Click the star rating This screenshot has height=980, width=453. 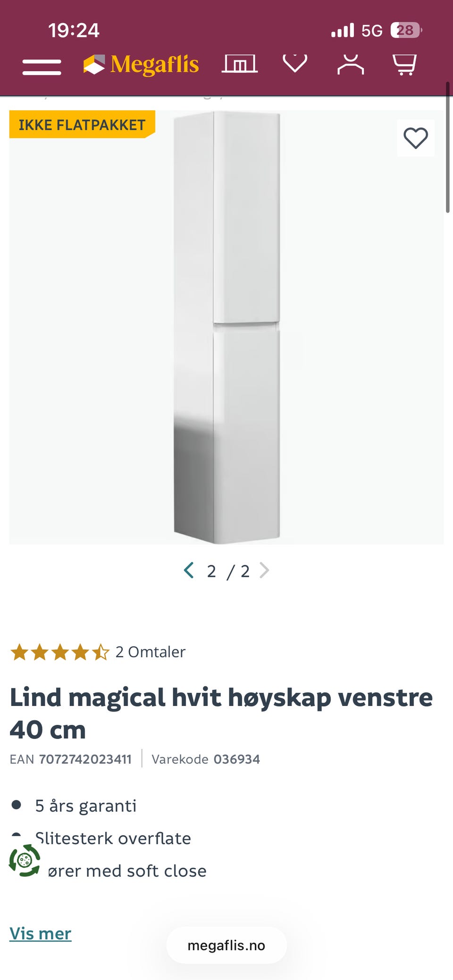[x=60, y=652]
